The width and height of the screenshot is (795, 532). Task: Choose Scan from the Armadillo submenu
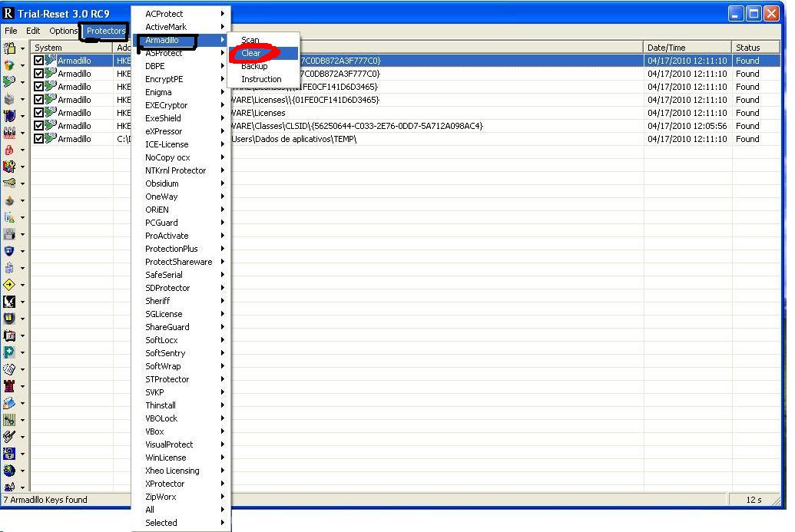[x=250, y=39]
